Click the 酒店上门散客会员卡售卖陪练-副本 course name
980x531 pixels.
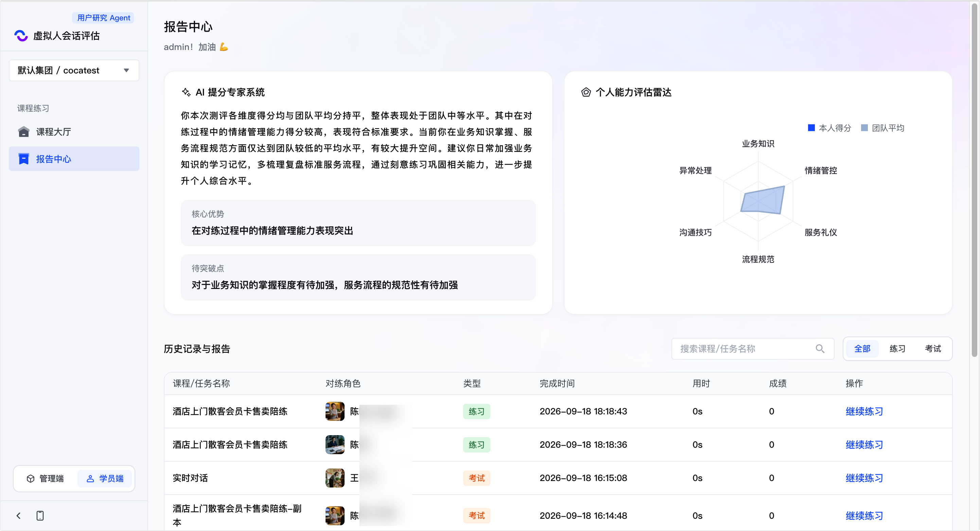(237, 515)
